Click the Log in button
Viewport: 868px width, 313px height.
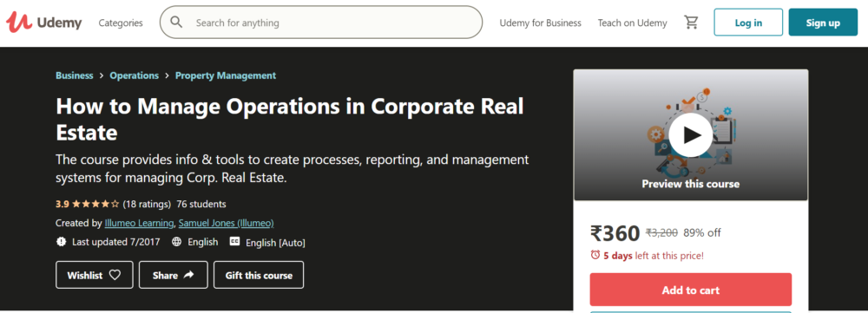point(748,23)
